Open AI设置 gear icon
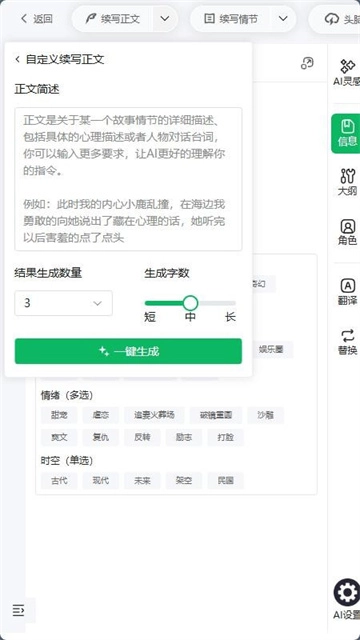 pos(347,593)
